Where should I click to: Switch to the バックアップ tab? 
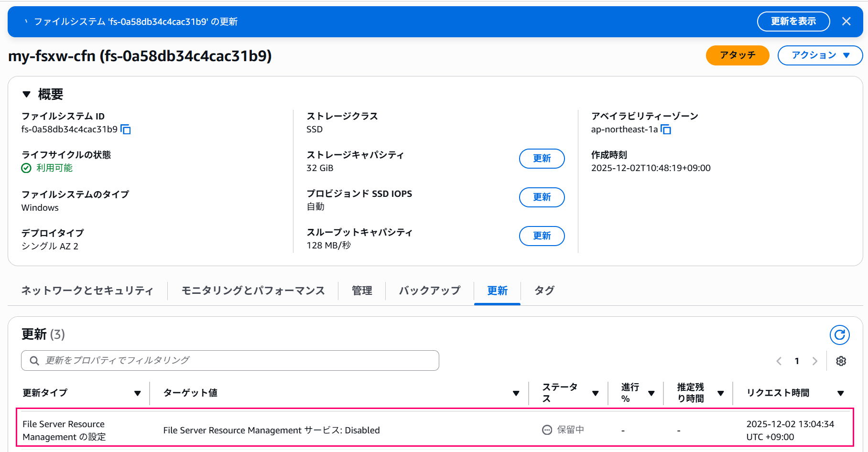point(429,291)
